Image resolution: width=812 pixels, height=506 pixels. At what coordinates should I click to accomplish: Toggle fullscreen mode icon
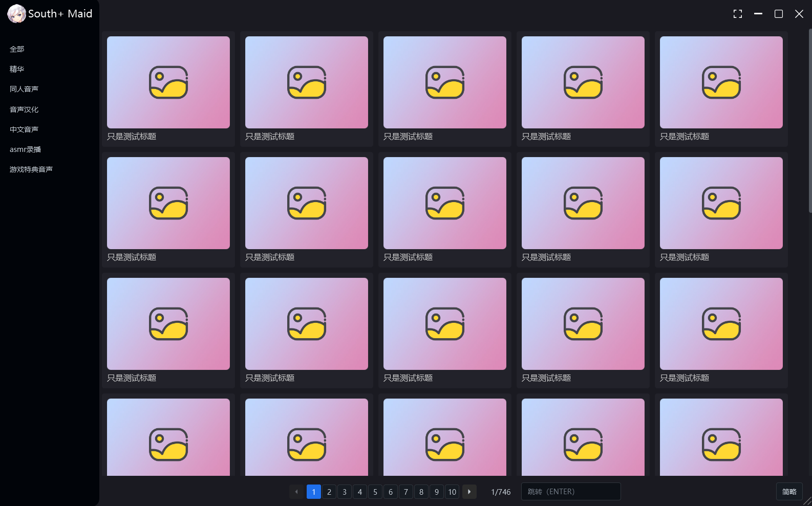pos(738,14)
